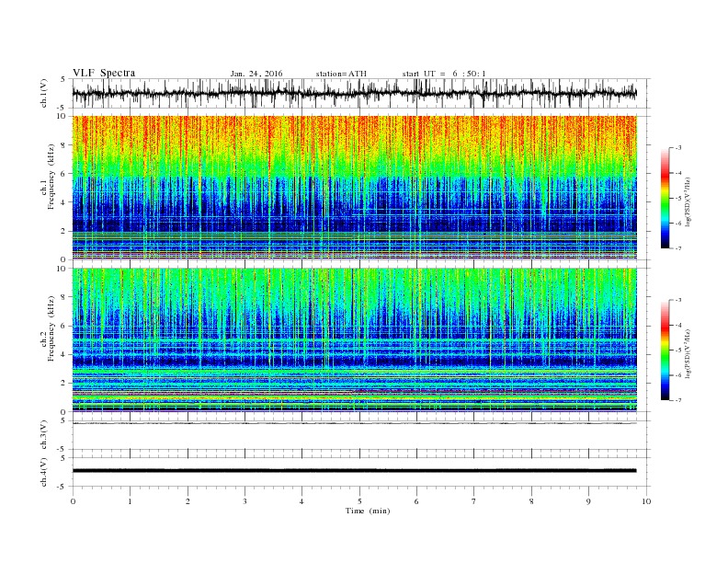The width and height of the screenshot is (728, 563).
Task: Click the '-6' tick on ch.2 colorbar
Action: pos(678,375)
